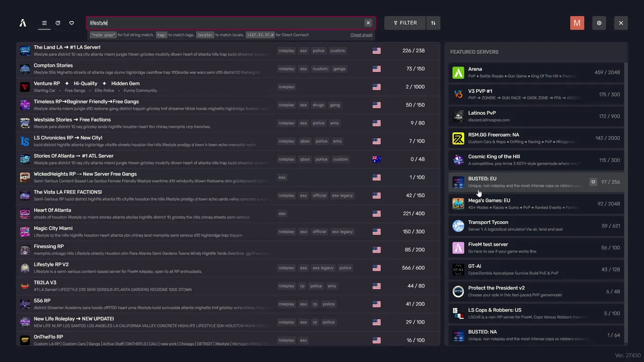Click Australian flag on Stories Of Atlanta
The width and height of the screenshot is (644, 362).
coord(376,159)
